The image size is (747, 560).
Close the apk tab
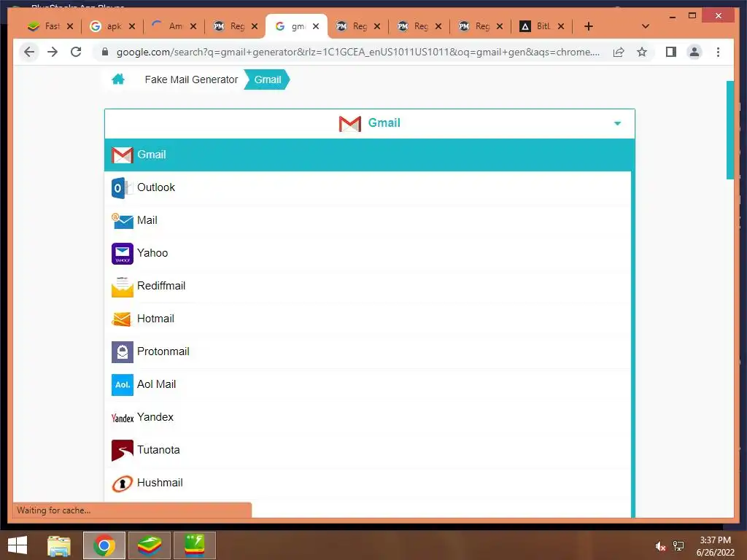tap(132, 27)
